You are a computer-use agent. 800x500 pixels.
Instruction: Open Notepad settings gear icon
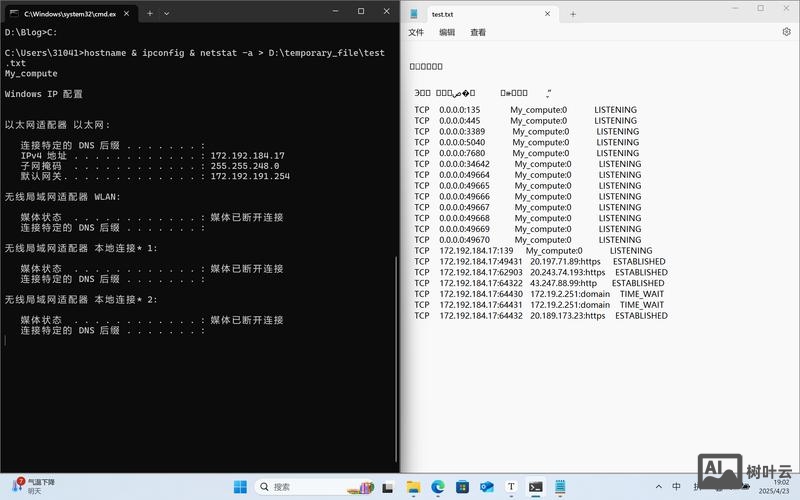pyautogui.click(x=786, y=32)
